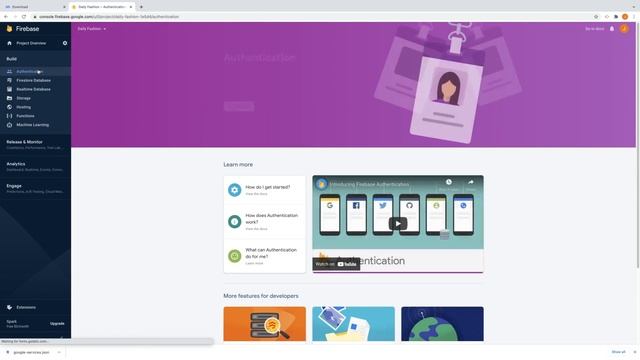Open a new browser tab

click(x=141, y=7)
